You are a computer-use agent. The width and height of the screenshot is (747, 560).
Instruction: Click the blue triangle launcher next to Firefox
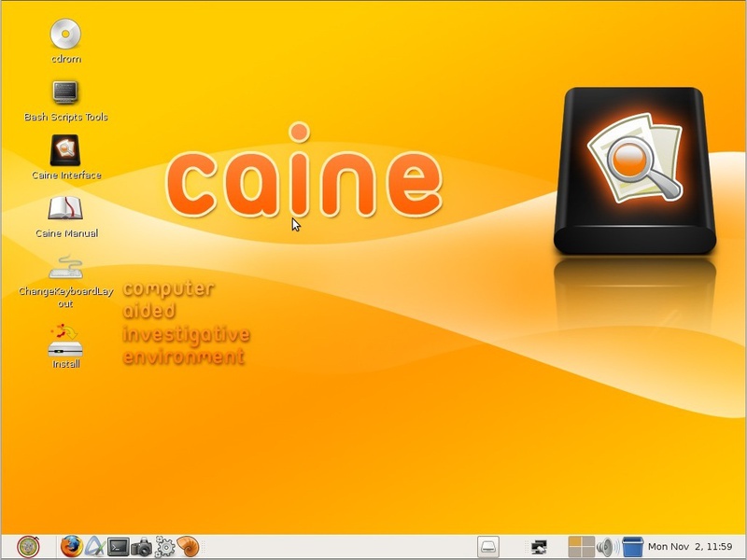click(95, 546)
